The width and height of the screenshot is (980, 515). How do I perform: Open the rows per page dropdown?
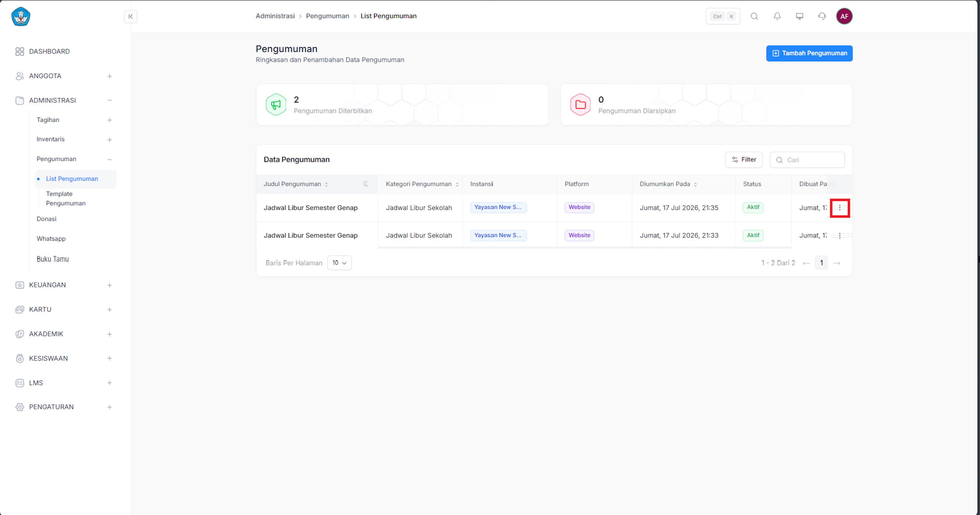point(339,263)
